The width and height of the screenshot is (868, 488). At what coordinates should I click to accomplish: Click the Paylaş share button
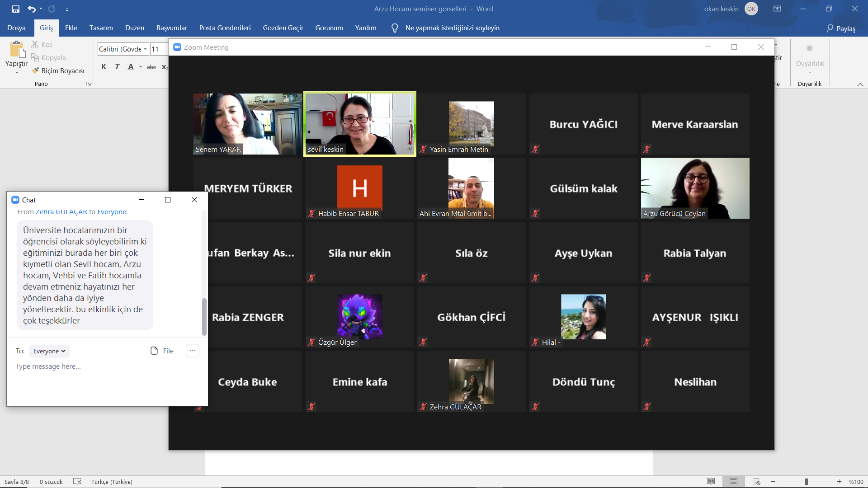coord(841,28)
